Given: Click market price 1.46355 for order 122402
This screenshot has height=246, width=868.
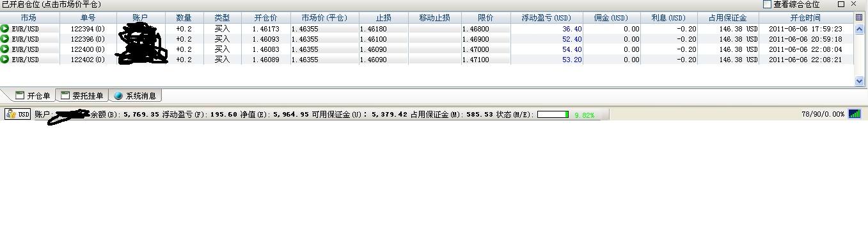Looking at the screenshot, I should (324, 60).
